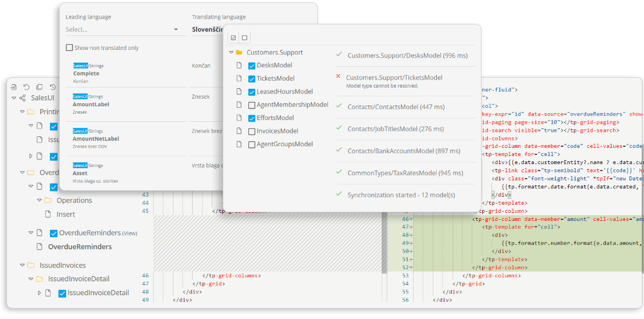Screen dimensions: 644x319
Task: Open the history clock icon
Action: click(52, 87)
